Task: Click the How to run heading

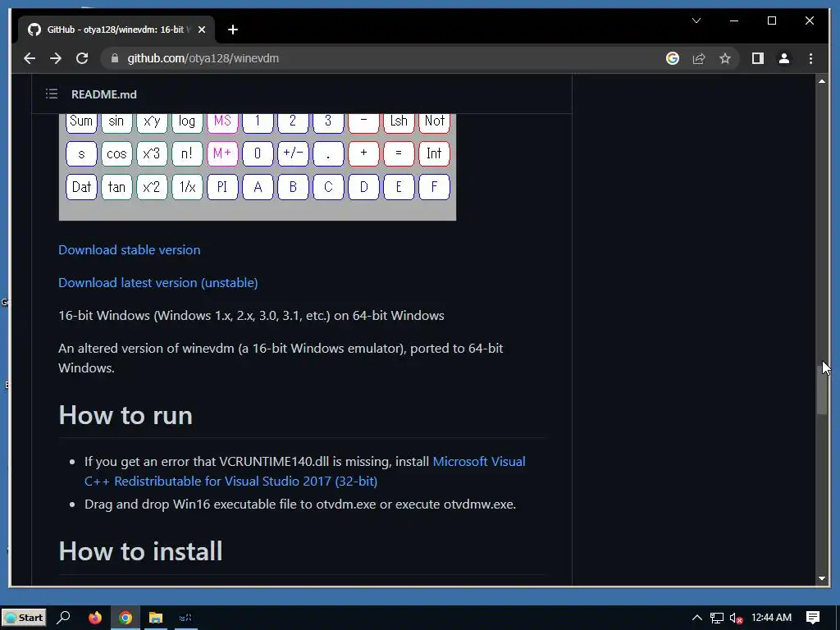Action: [126, 415]
